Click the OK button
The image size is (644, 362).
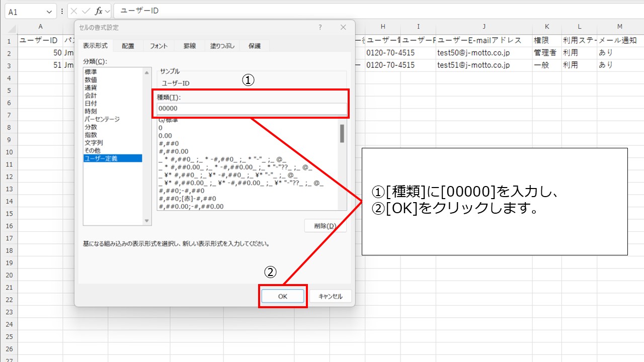pos(283,296)
